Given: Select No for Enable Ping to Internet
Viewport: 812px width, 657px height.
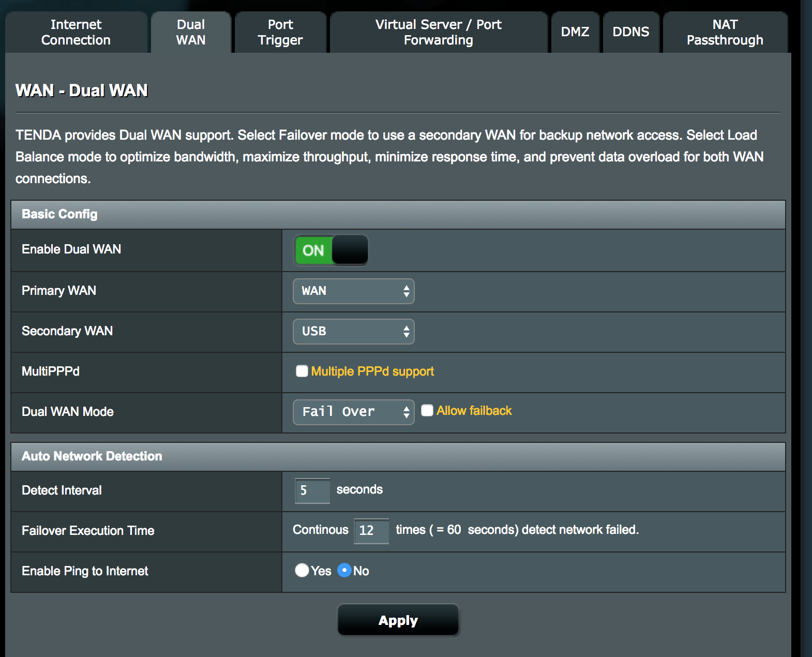Looking at the screenshot, I should tap(344, 570).
